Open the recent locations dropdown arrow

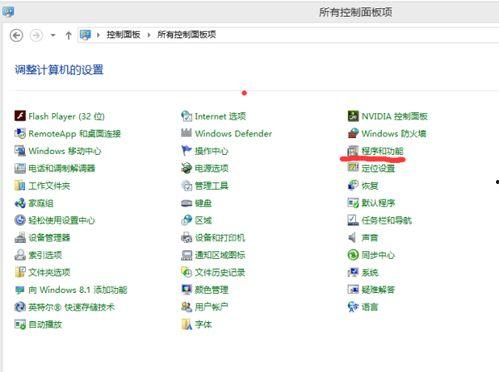[53, 35]
